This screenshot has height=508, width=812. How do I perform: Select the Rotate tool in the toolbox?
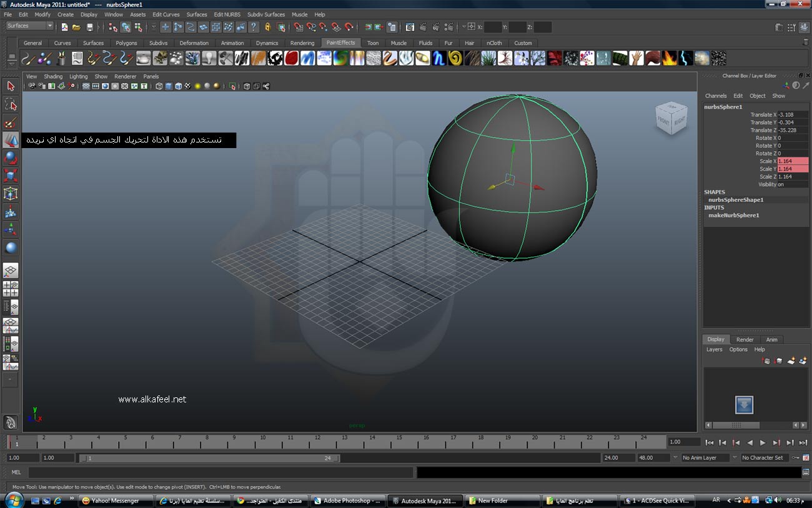pyautogui.click(x=11, y=158)
